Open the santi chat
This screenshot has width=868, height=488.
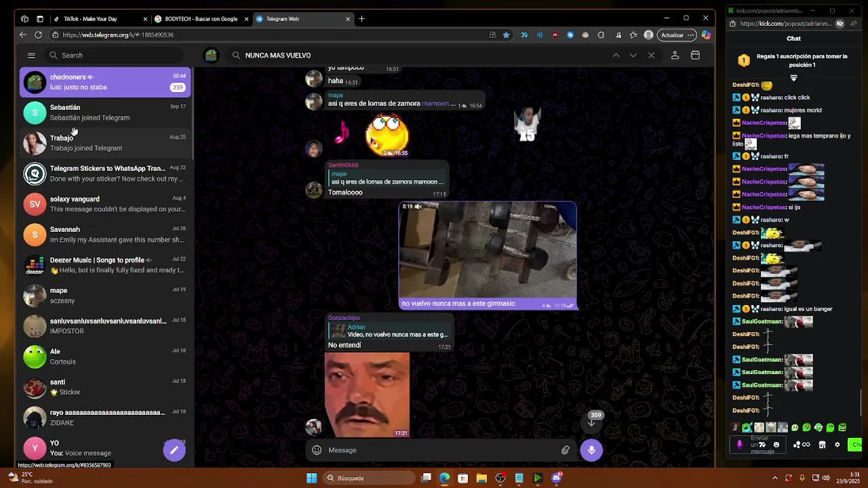point(105,387)
